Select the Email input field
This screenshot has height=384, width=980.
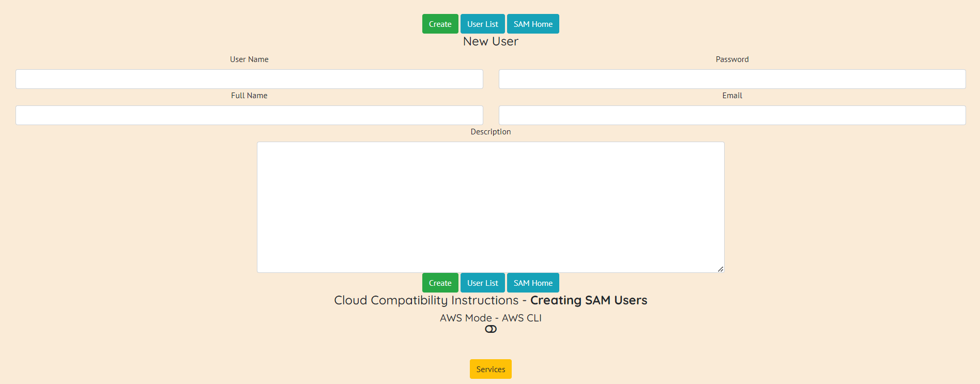click(732, 115)
